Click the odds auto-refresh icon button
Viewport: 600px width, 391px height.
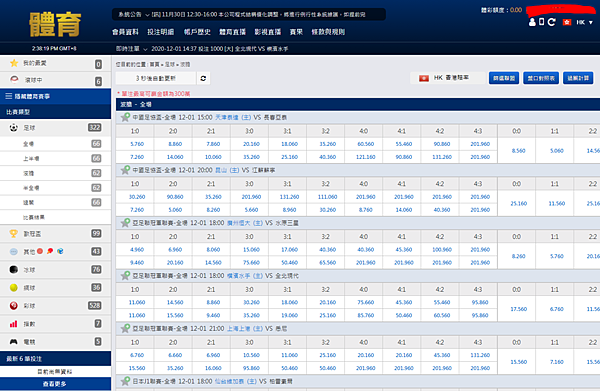pyautogui.click(x=203, y=78)
